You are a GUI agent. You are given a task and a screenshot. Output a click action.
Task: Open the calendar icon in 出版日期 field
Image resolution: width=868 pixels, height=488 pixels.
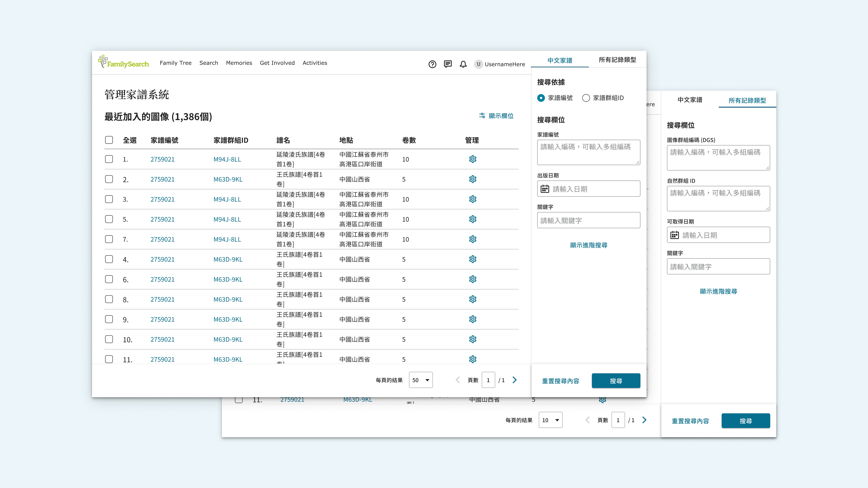point(545,189)
